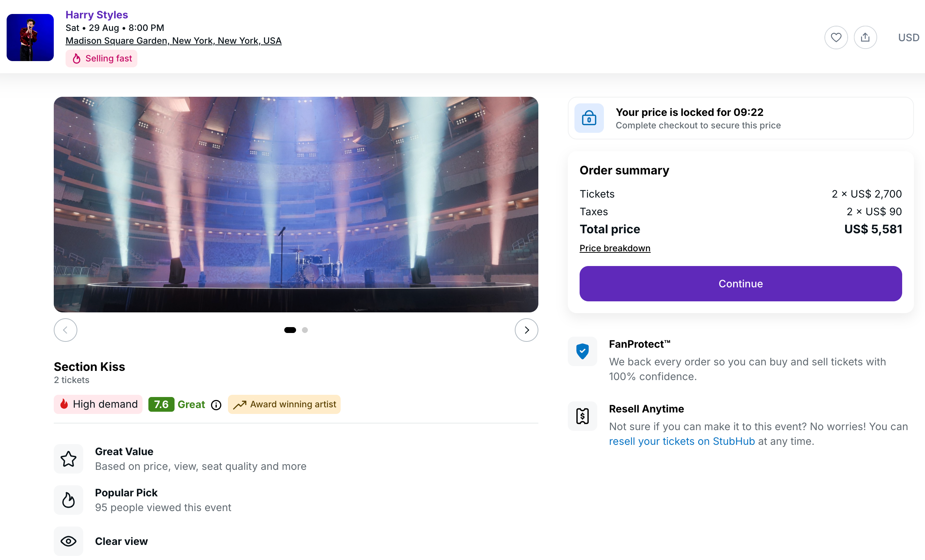
Task: Click the trending arrow icon in award badge
Action: pos(239,405)
